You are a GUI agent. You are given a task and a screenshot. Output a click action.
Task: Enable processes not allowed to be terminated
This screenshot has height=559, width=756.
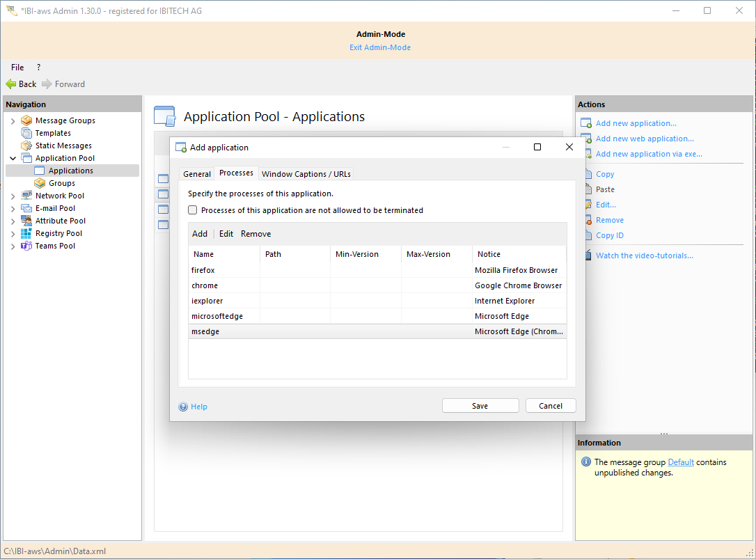point(193,210)
